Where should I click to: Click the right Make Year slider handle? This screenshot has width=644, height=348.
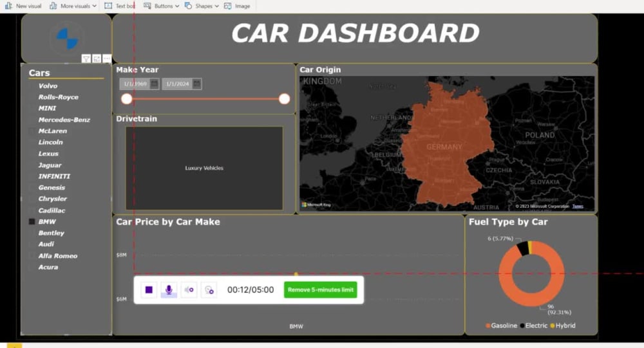point(284,99)
